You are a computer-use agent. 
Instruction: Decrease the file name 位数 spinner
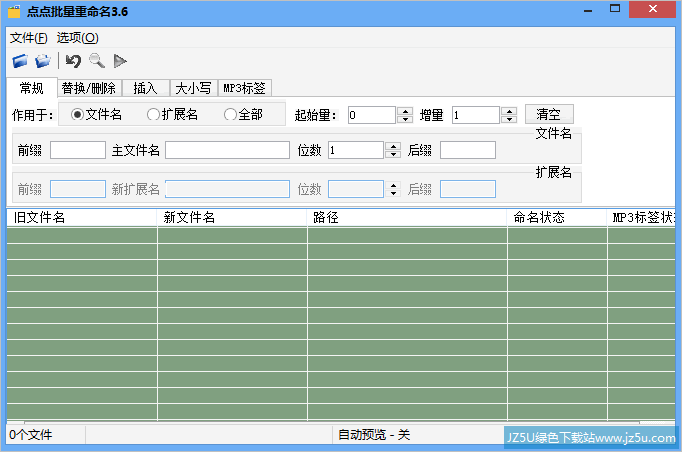[x=393, y=154]
